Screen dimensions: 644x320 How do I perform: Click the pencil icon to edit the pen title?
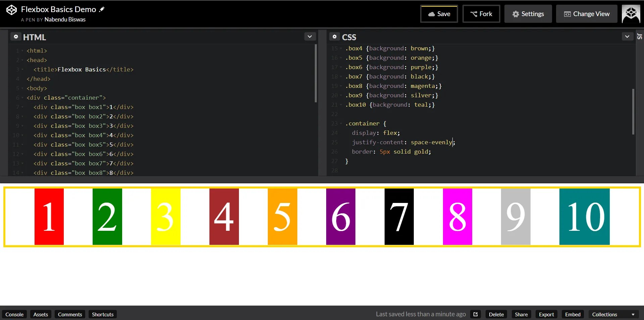coord(101,9)
